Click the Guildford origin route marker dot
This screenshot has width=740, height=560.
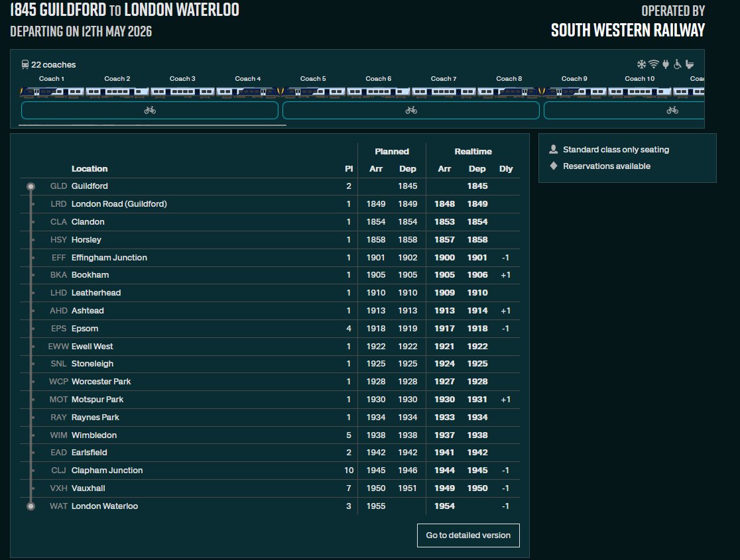31,186
